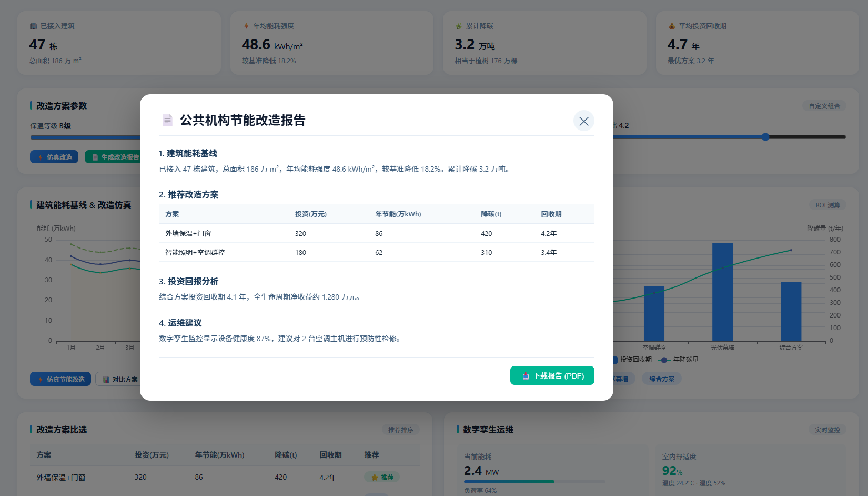Click the chart icon in 对比方案 button
The height and width of the screenshot is (496, 868).
pyautogui.click(x=106, y=379)
